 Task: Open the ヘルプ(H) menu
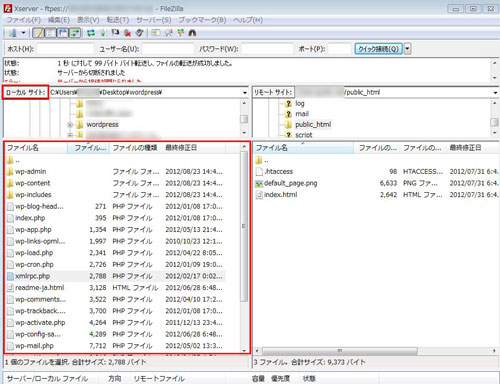click(248, 20)
